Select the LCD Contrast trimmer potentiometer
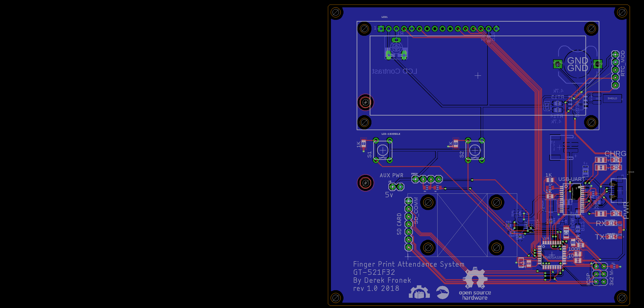The height and width of the screenshot is (308, 644). coord(396,48)
